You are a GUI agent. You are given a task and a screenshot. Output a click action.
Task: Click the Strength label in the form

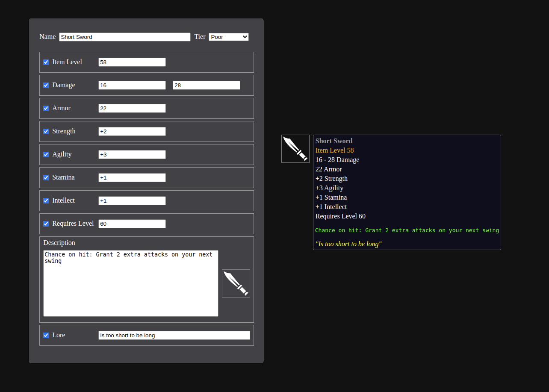point(64,131)
